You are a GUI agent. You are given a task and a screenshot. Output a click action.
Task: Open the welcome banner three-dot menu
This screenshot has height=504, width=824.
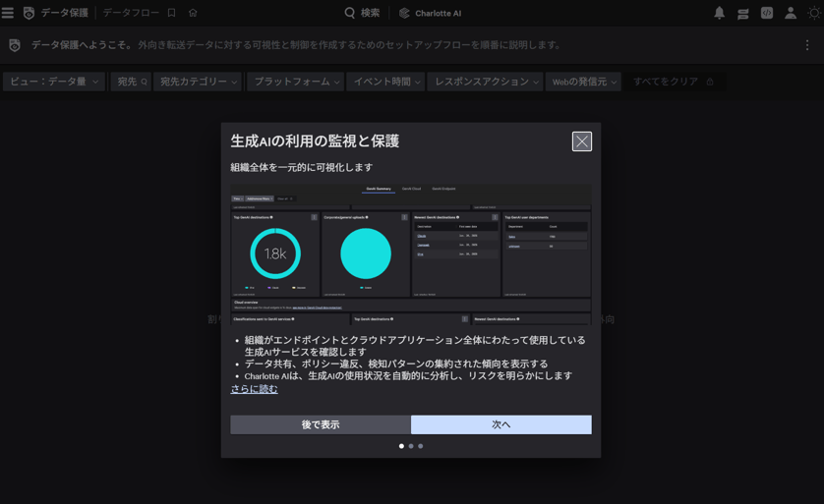[807, 45]
